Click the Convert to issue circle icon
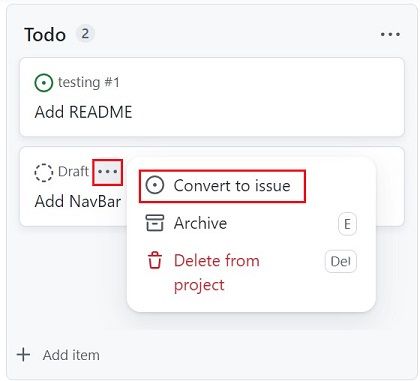Image resolution: width=420 pixels, height=381 pixels. coord(155,185)
